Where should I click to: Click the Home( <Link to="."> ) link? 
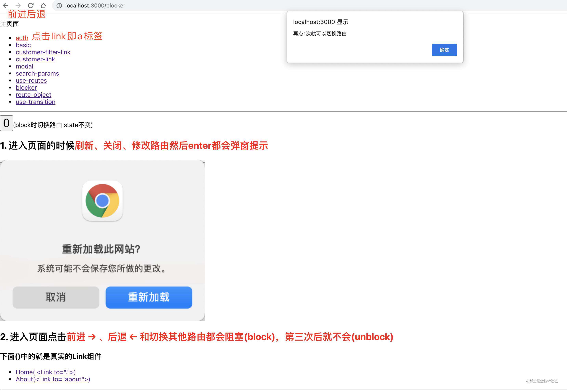[46, 372]
